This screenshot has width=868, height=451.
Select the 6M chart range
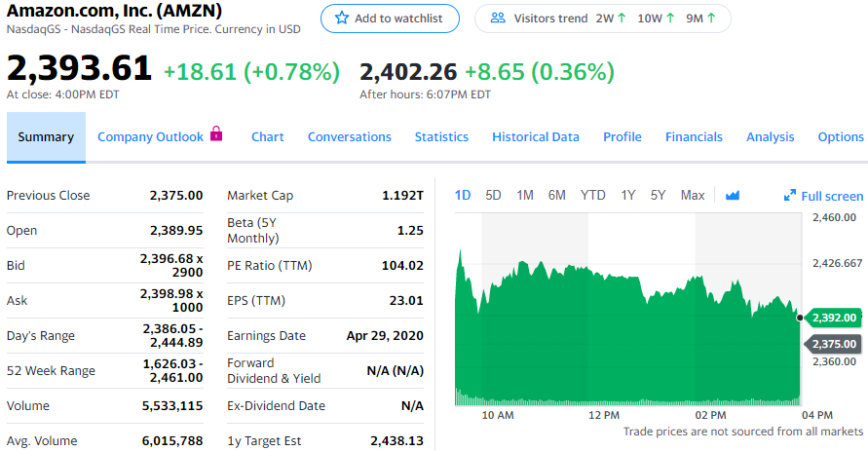point(556,195)
